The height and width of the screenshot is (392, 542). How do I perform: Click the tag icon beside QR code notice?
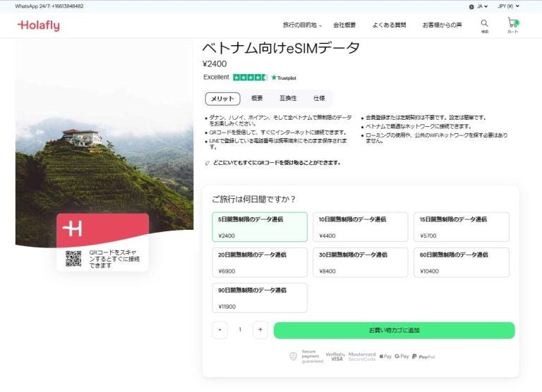coord(207,163)
